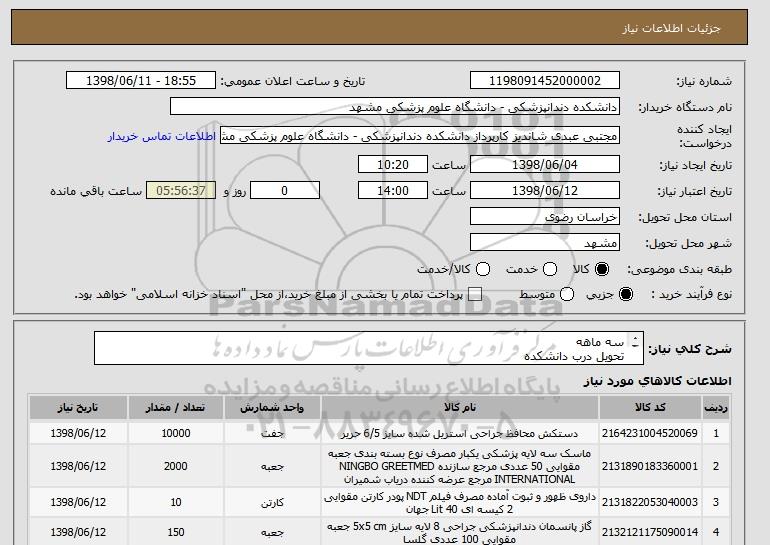Click quantity 2000 in row 2
Viewport: 770px width, 545px height.
tap(176, 466)
